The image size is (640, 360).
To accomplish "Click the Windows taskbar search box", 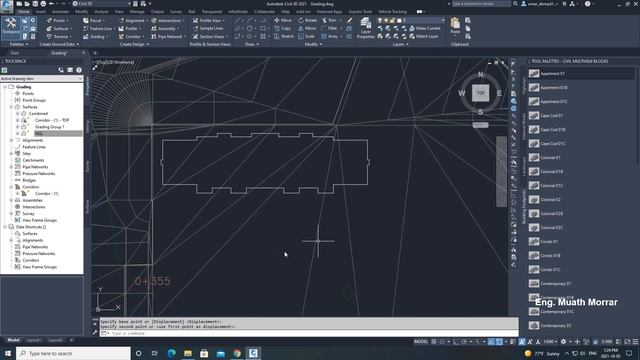I will tap(73, 353).
